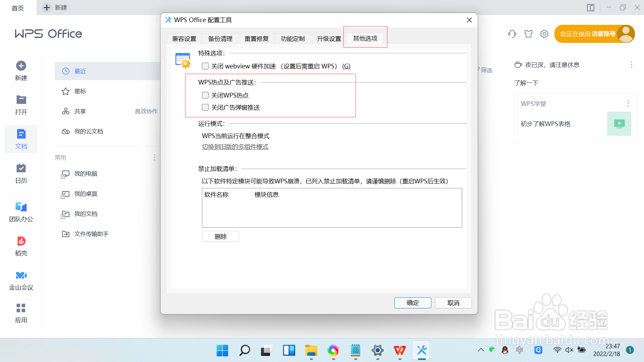Click 您正在使用访客账号 button

point(594,34)
